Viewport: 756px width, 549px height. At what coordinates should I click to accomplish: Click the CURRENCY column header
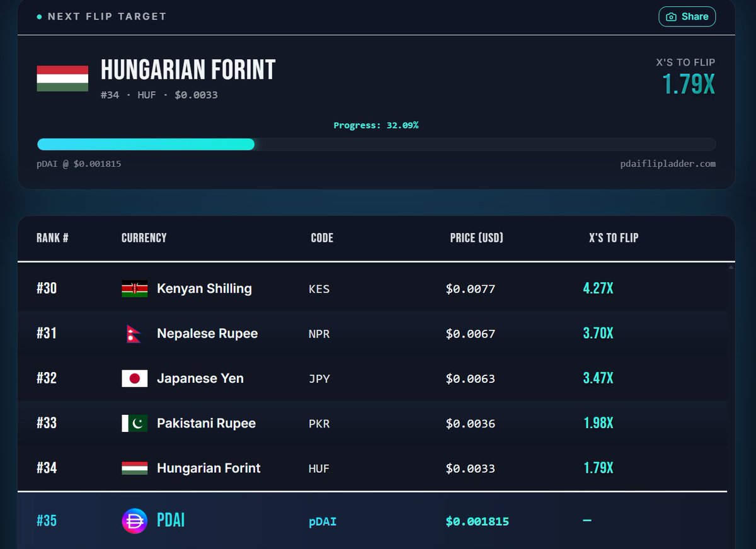(144, 238)
